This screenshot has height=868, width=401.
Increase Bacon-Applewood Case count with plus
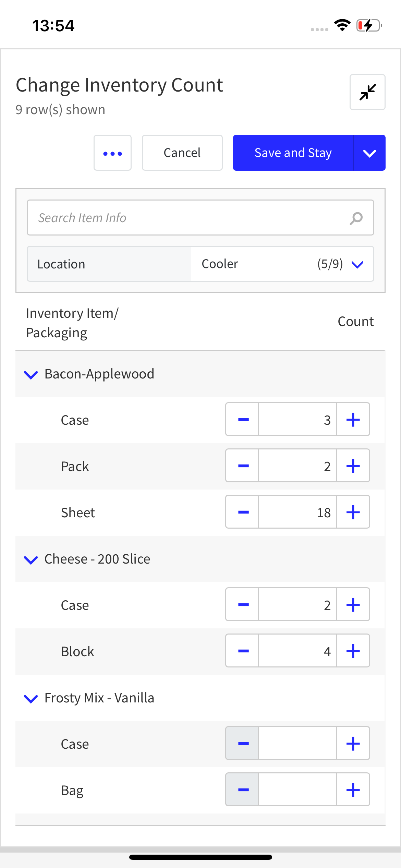(353, 420)
